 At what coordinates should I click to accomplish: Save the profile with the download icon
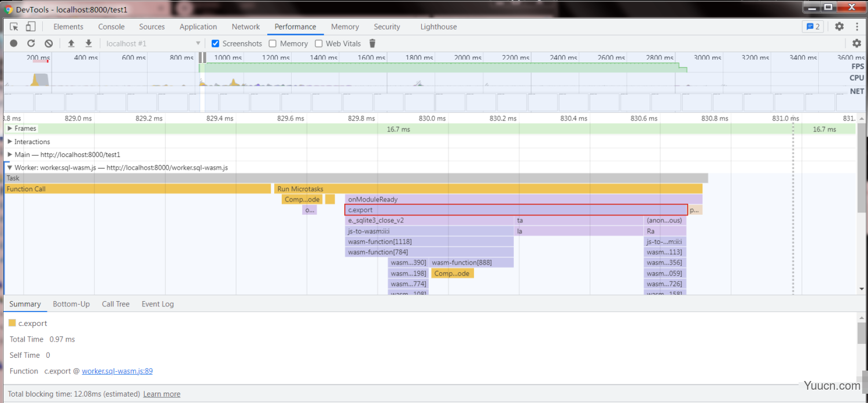coord(89,43)
